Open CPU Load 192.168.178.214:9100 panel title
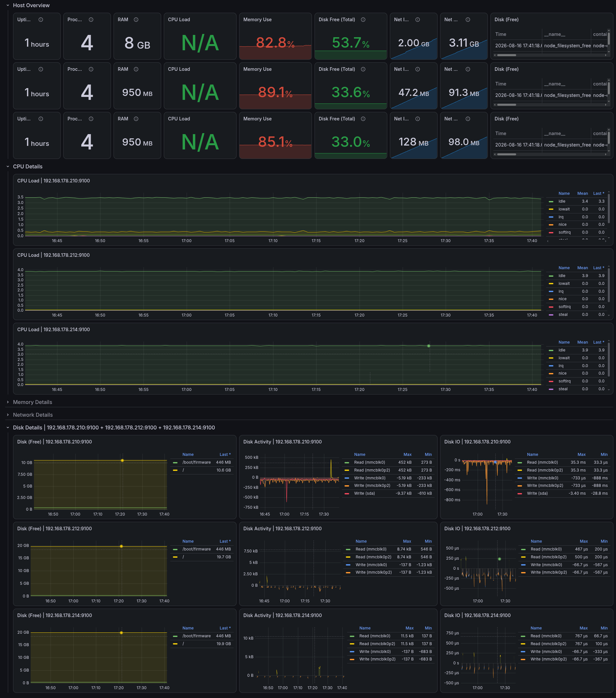Viewport: 616px width, 698px height. click(54, 329)
